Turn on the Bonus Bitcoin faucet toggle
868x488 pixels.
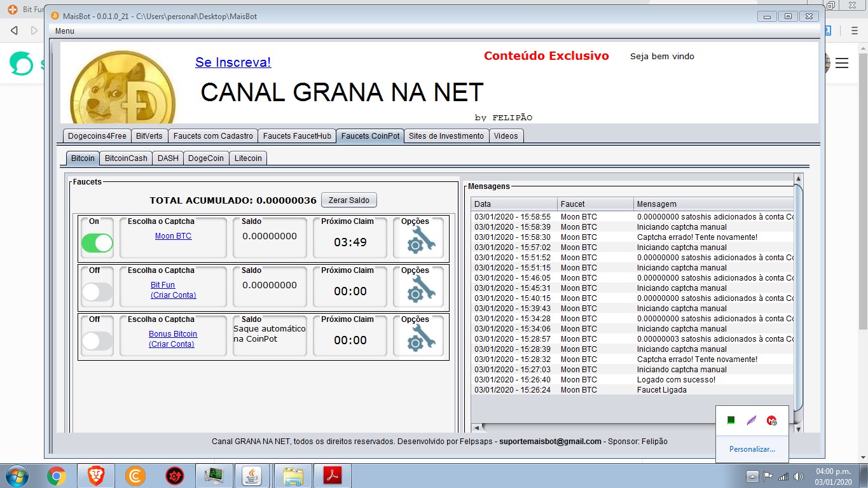97,341
